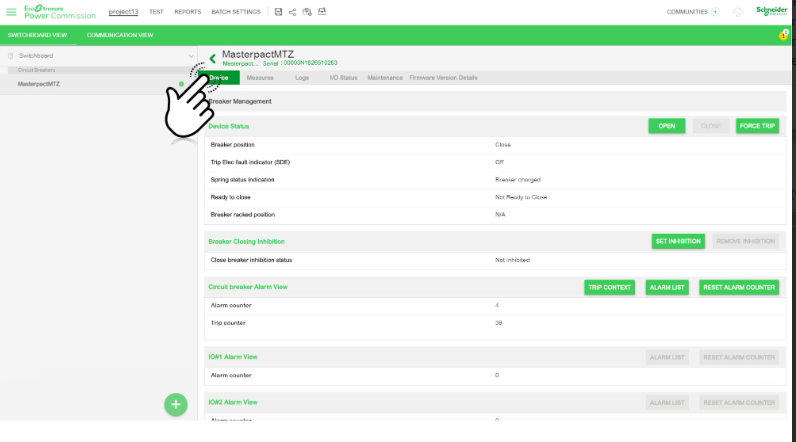
Task: Click the Breaker Management section header
Action: [x=495, y=101]
